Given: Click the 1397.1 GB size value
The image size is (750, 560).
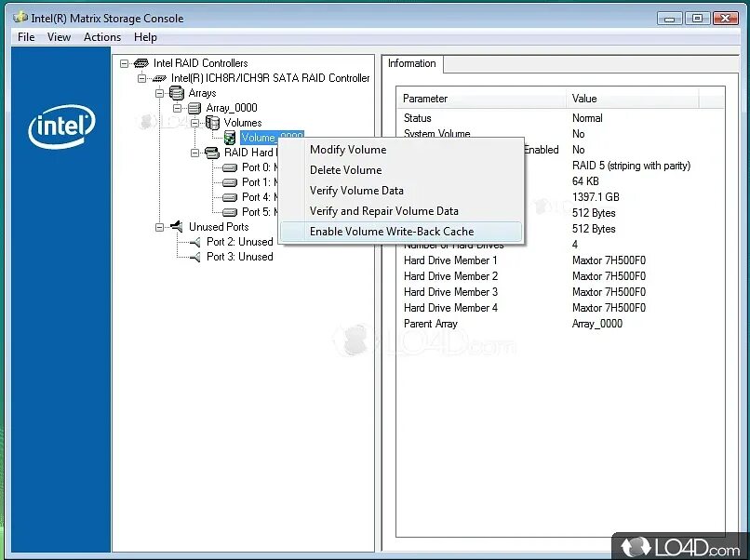Looking at the screenshot, I should [596, 197].
